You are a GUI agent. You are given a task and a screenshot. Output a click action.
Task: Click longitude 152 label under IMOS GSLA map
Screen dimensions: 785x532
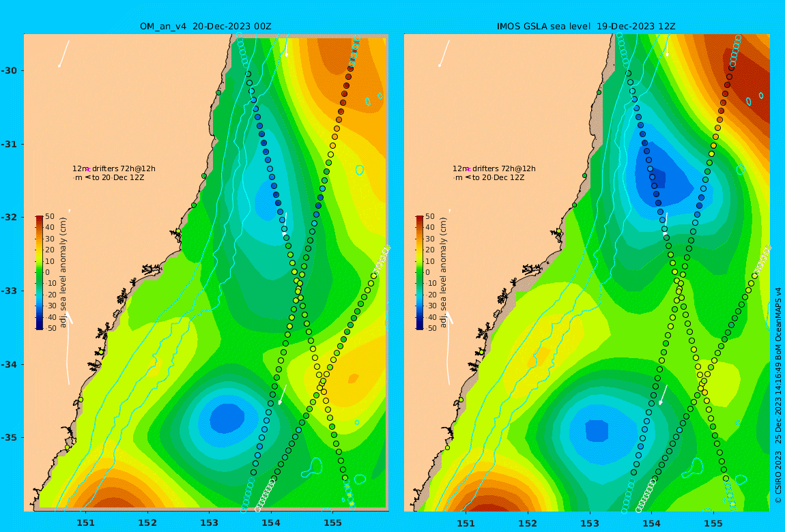pos(528,524)
